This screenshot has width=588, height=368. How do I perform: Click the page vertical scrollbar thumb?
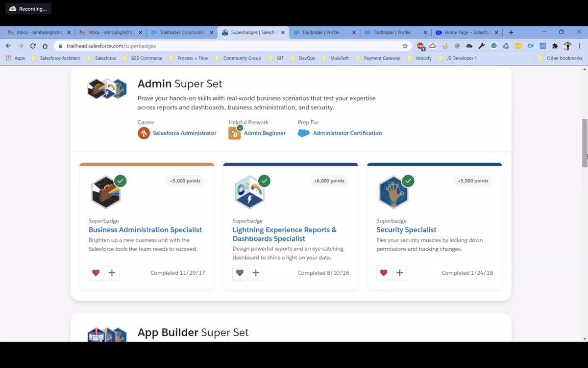coord(584,143)
